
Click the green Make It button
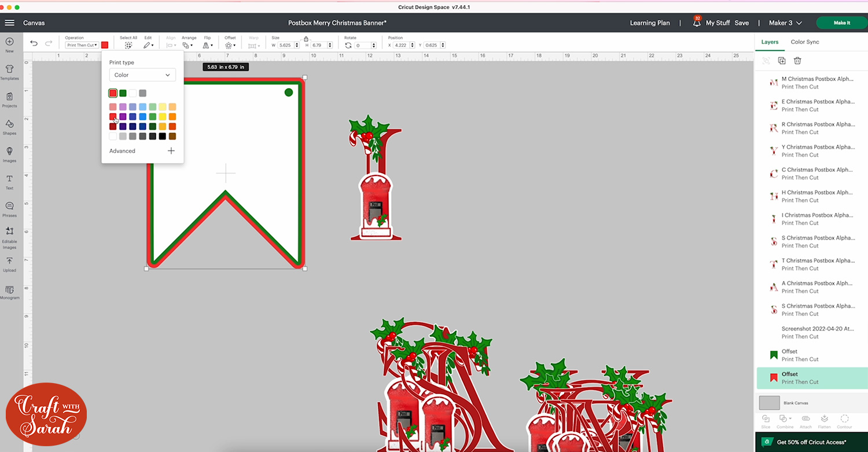click(x=841, y=23)
